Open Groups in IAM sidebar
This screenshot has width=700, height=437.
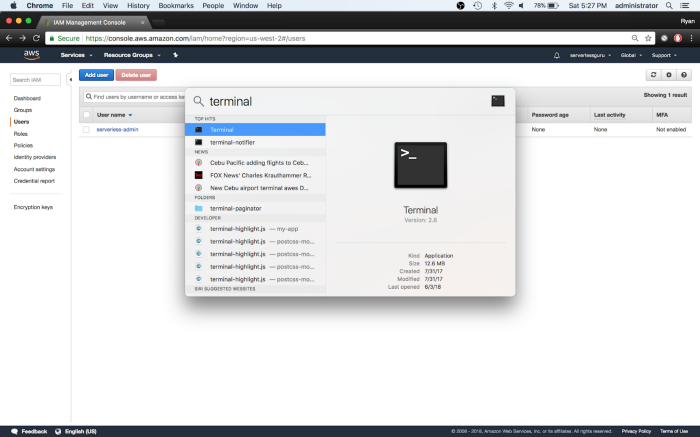(x=23, y=110)
